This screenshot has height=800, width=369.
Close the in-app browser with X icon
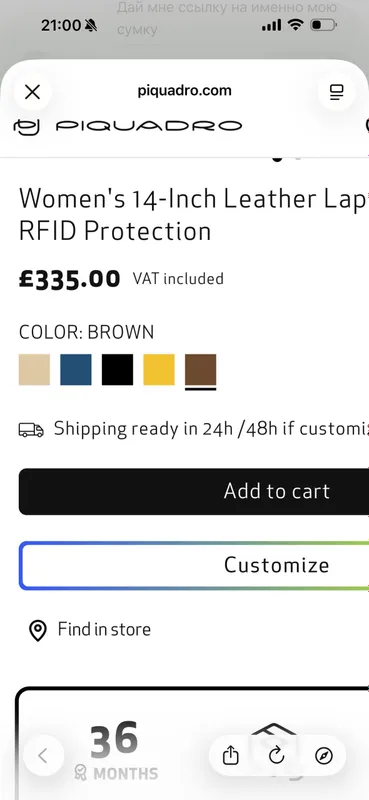tap(33, 92)
